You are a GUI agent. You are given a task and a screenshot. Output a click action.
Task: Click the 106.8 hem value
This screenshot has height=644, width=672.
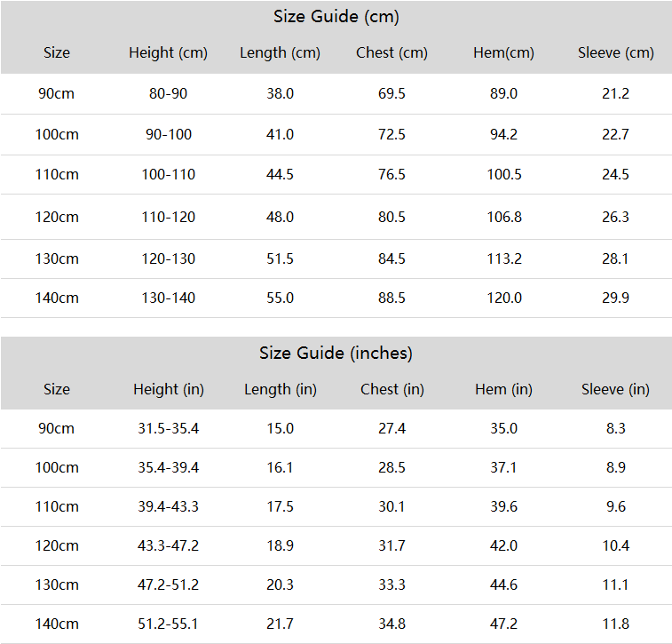pyautogui.click(x=504, y=217)
